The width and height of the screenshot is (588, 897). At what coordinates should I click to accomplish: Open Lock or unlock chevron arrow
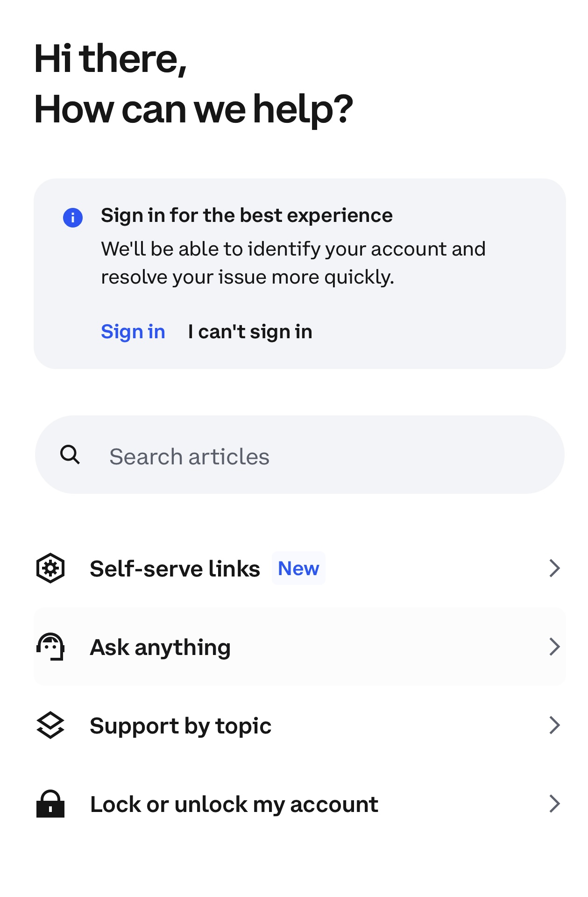click(x=554, y=804)
